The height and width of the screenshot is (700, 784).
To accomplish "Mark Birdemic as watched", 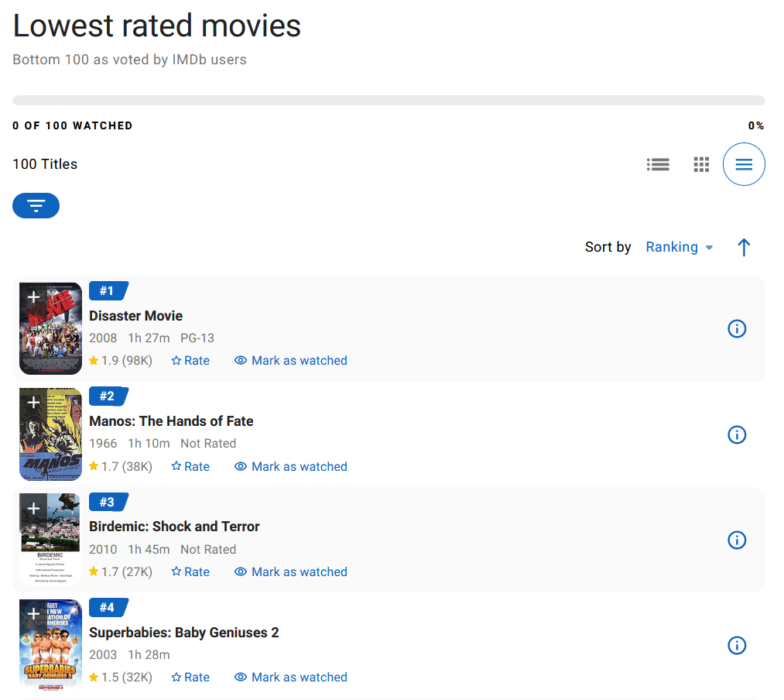I will (x=291, y=572).
